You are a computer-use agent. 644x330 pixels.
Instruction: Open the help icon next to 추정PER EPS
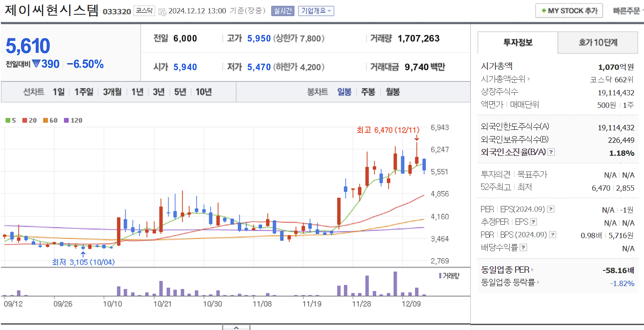(x=533, y=222)
